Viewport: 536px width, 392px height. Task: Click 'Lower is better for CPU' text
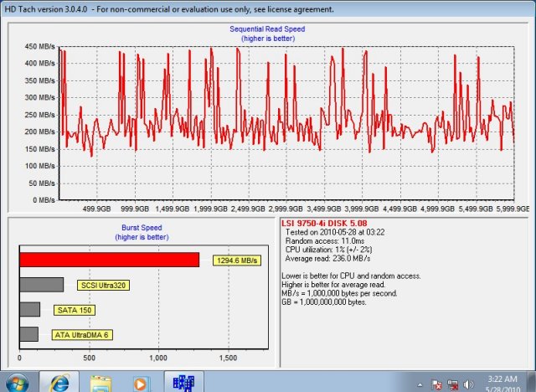[x=351, y=276]
